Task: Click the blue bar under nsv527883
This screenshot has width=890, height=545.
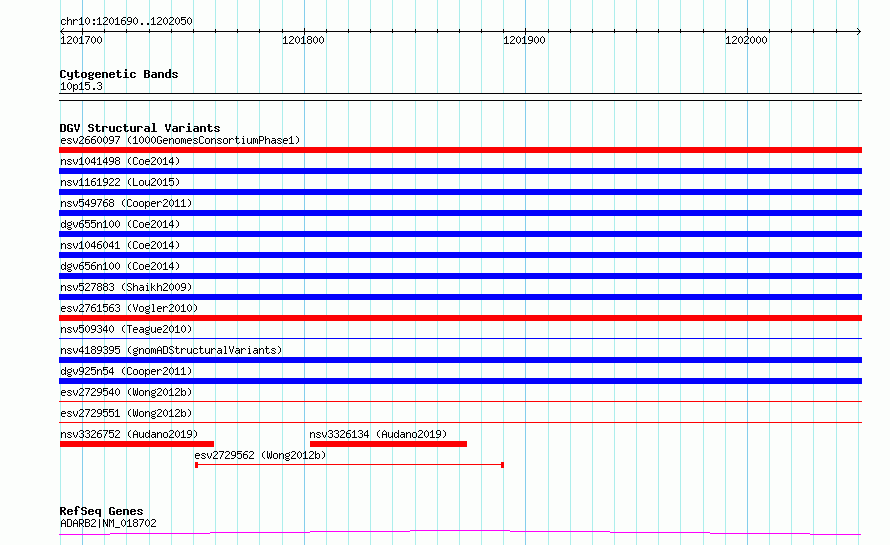Action: (460, 297)
